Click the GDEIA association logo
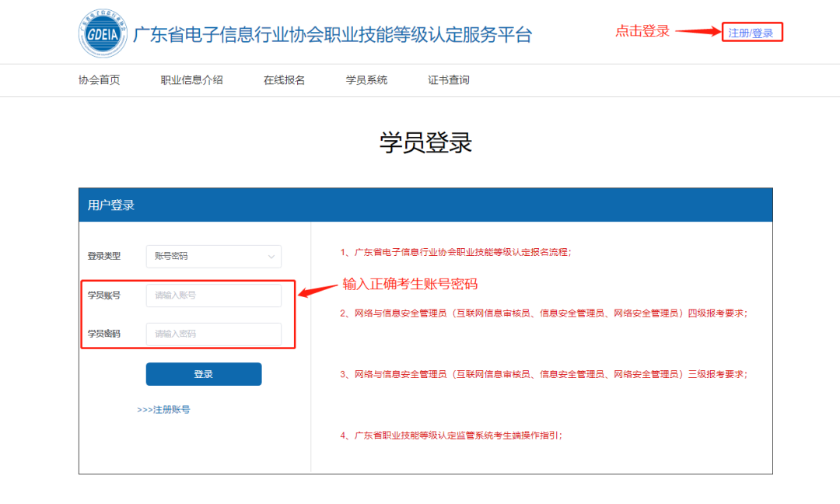Screen dimensions: 840x504 [103, 33]
